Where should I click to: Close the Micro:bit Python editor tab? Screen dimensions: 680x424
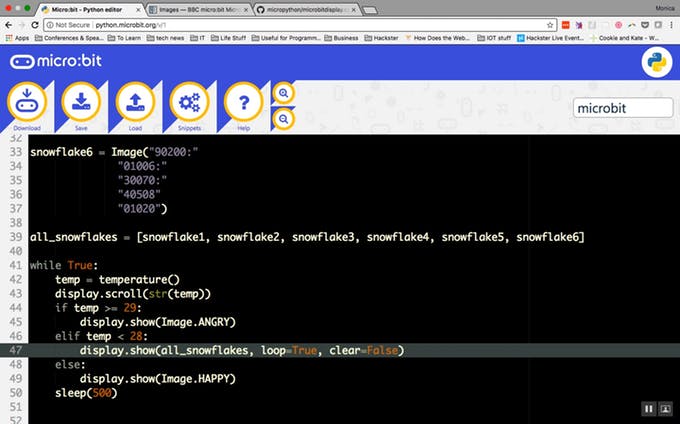pos(138,10)
